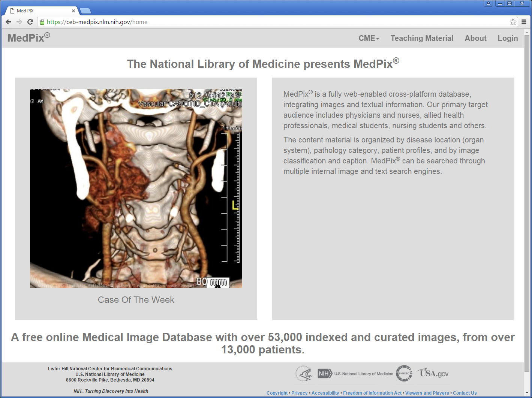Click the Freedom of Information Act link
532x398 pixels.
(372, 393)
